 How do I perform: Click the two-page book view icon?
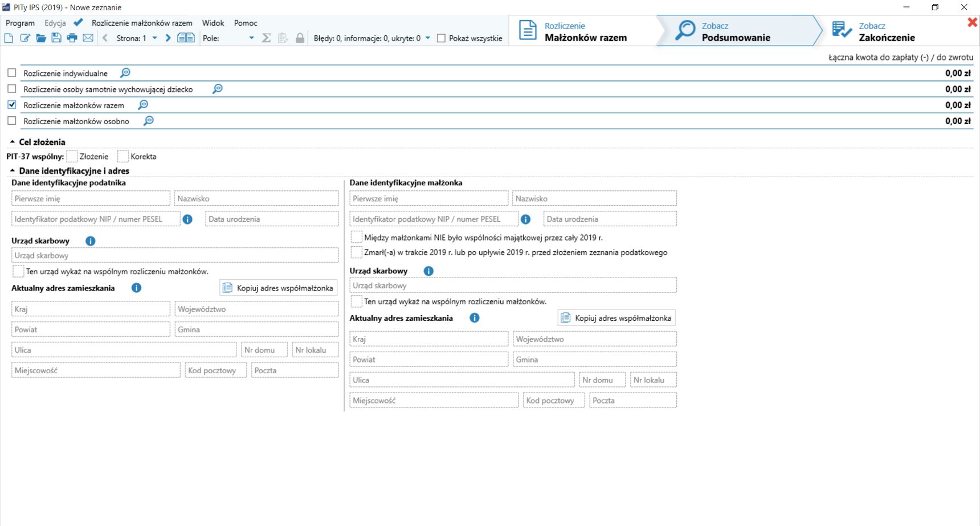(x=186, y=38)
